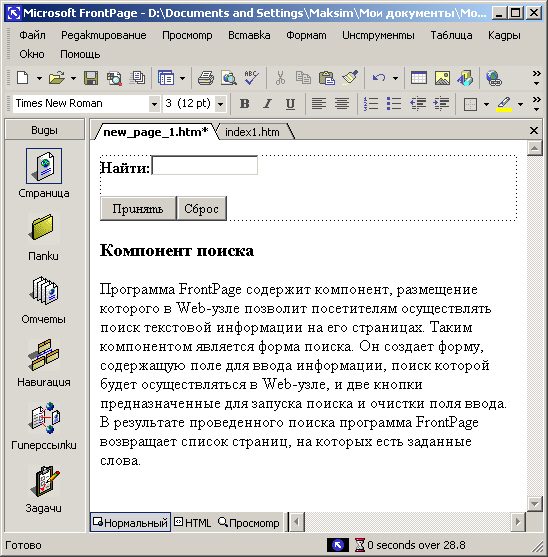Run the ABC spelling check icon
Screen dimensions: 548x557
[251, 78]
